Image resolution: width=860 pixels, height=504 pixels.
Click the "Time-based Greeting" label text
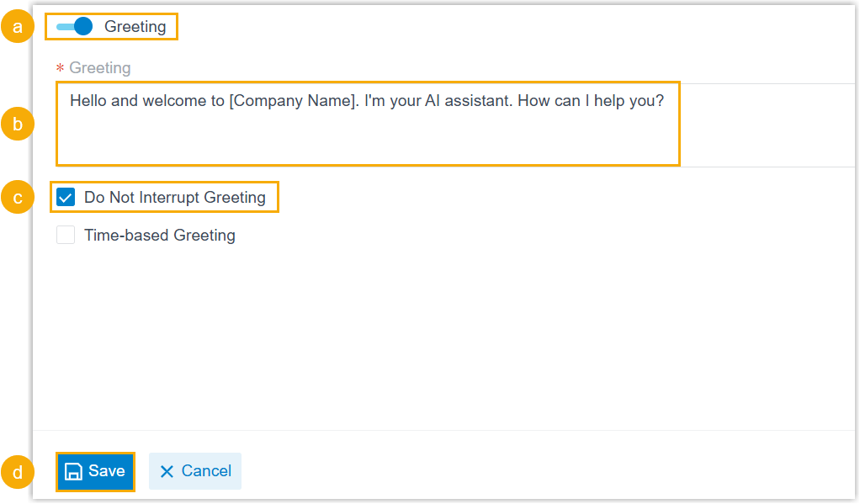159,236
